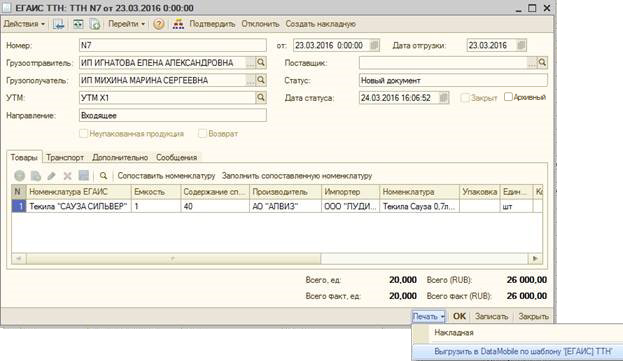Toggle the Архивный checkbox
The height and width of the screenshot is (361, 623).
click(x=508, y=97)
